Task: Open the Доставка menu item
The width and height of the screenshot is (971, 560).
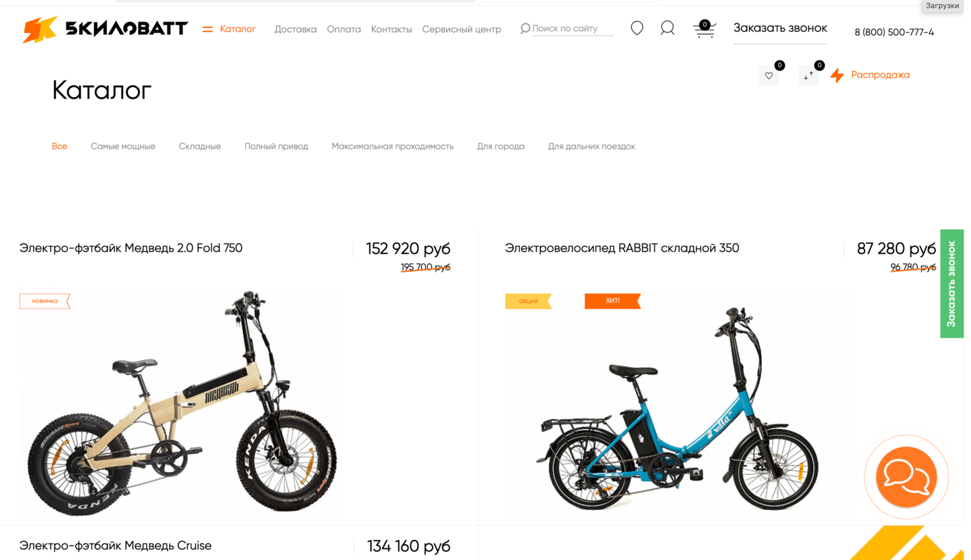Action: pyautogui.click(x=296, y=29)
